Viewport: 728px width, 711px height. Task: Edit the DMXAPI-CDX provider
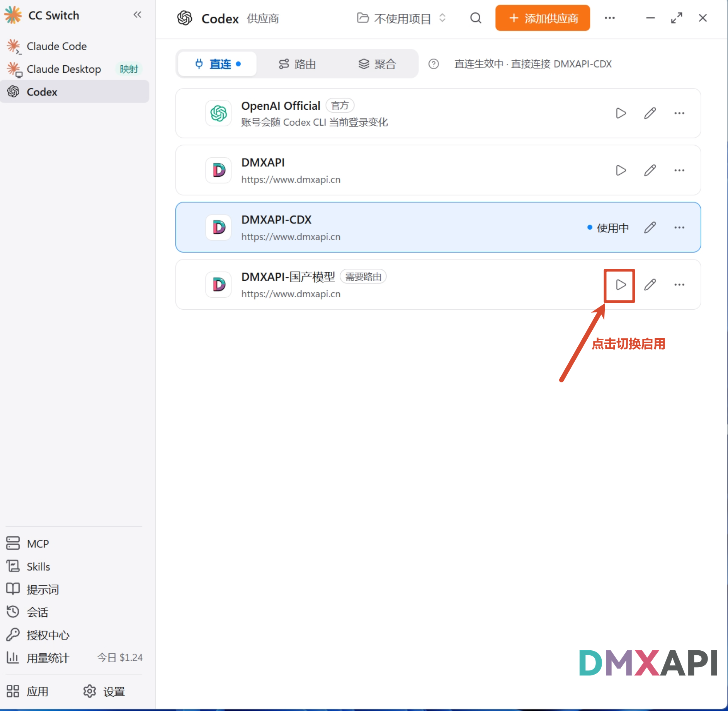click(650, 228)
